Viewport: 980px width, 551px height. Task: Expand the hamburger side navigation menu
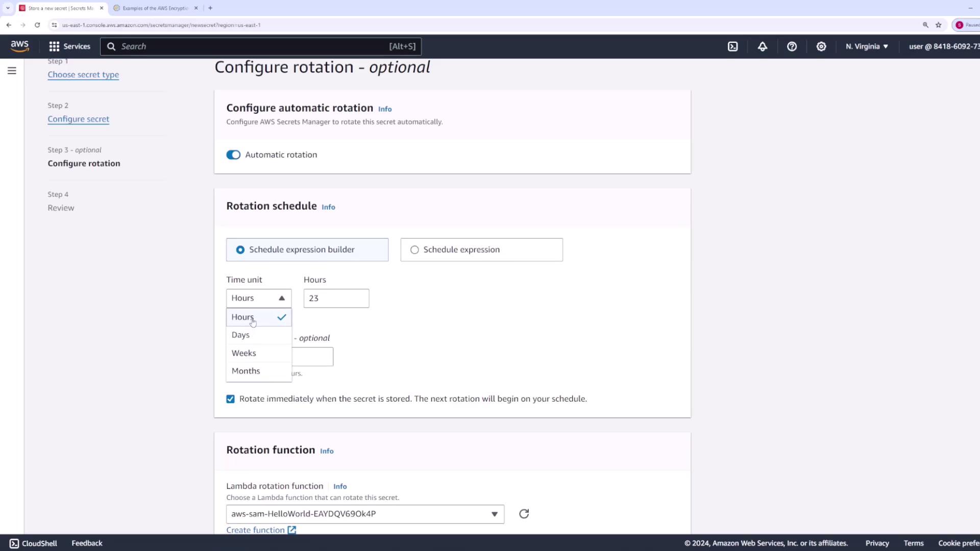[x=12, y=71]
